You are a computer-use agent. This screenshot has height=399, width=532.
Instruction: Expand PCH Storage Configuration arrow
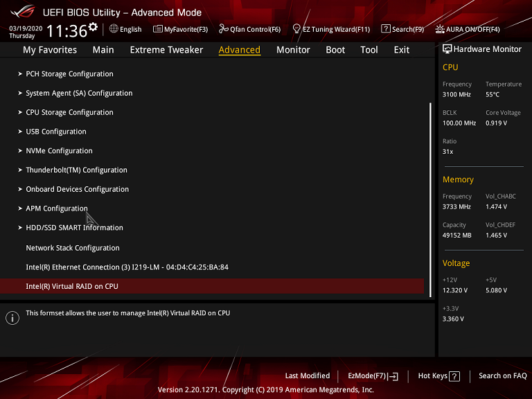[x=20, y=73]
